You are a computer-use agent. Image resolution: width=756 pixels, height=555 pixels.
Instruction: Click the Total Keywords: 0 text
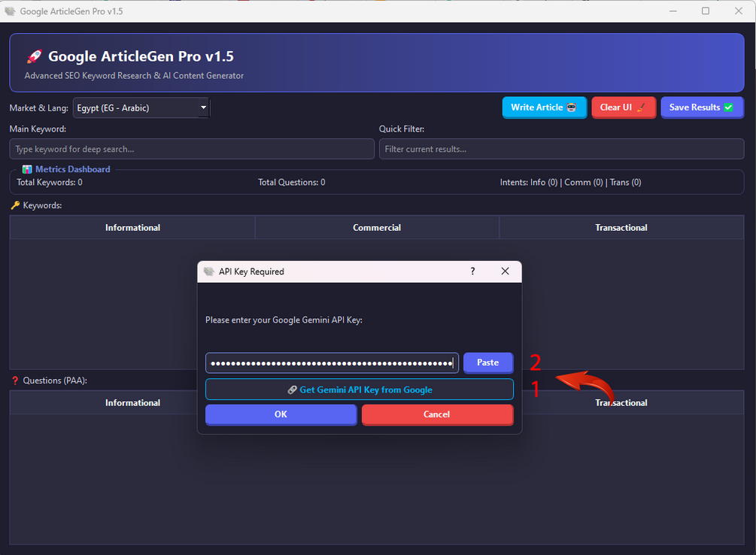point(50,182)
